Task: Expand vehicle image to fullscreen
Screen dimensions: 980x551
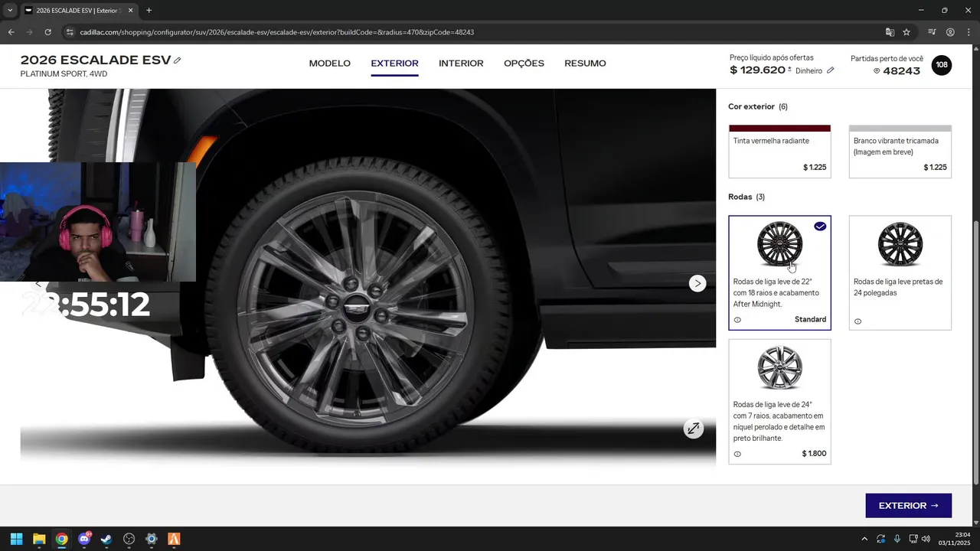Action: (693, 429)
